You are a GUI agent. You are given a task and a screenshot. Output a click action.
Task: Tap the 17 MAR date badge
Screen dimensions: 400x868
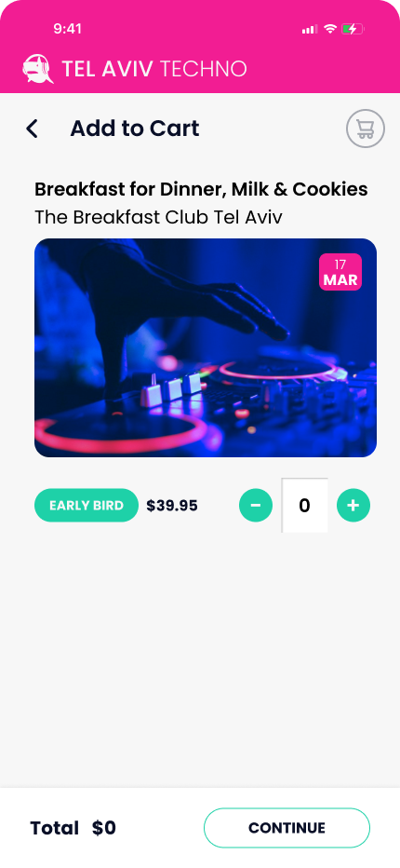[x=340, y=272]
